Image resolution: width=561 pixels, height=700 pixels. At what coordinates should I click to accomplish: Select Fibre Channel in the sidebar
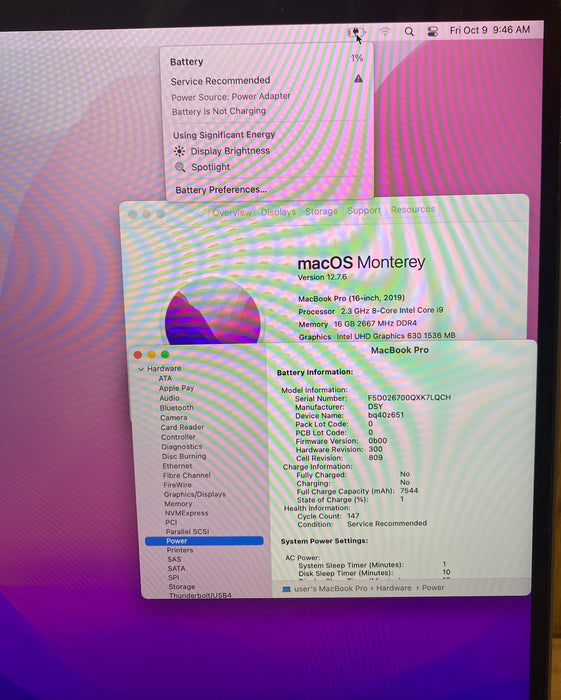[x=187, y=475]
